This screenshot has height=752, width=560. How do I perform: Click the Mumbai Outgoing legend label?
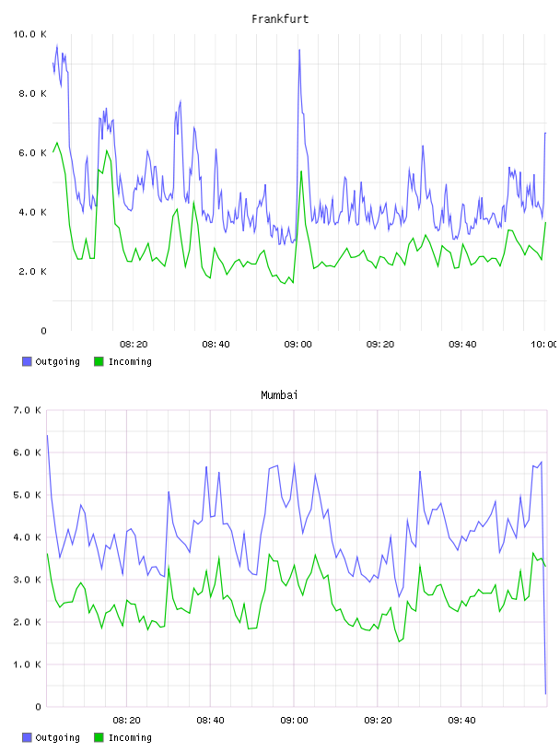[x=57, y=738]
